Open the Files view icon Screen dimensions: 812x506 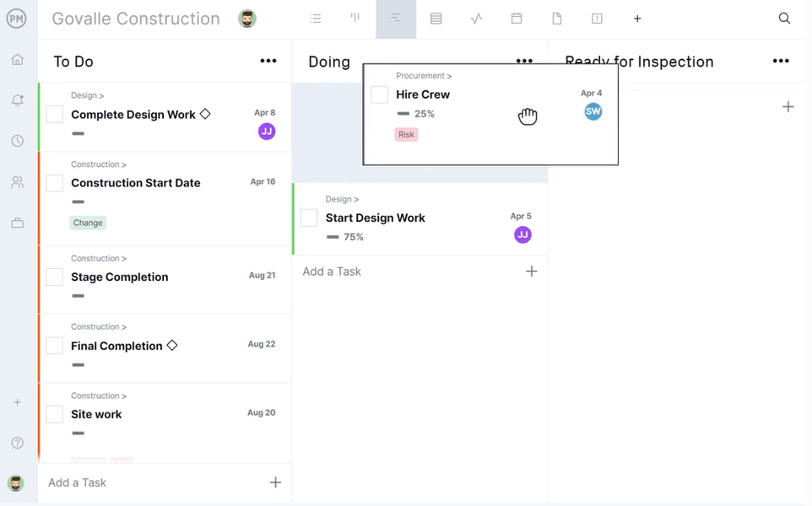[557, 18]
